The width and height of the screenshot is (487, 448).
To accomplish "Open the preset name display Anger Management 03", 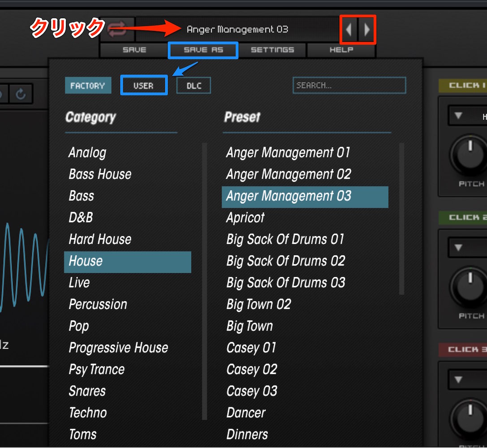I will (237, 30).
